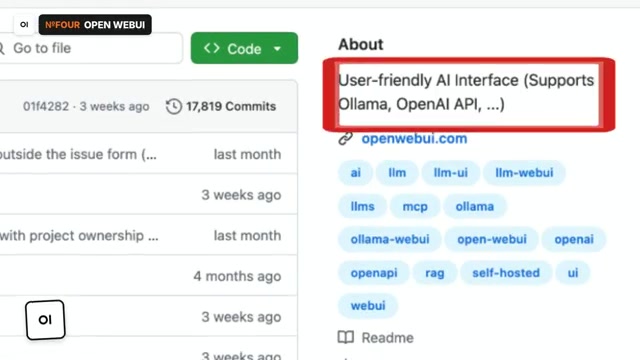Screen dimensions: 640x360
Task: Click the description 'User-friendly AI Interface' text
Action: coord(466,92)
